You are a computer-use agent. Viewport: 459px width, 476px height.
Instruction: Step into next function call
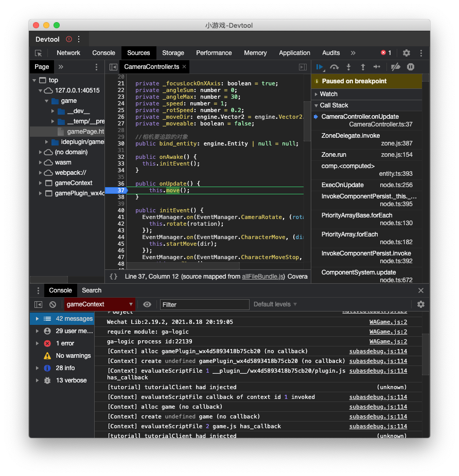(x=349, y=67)
